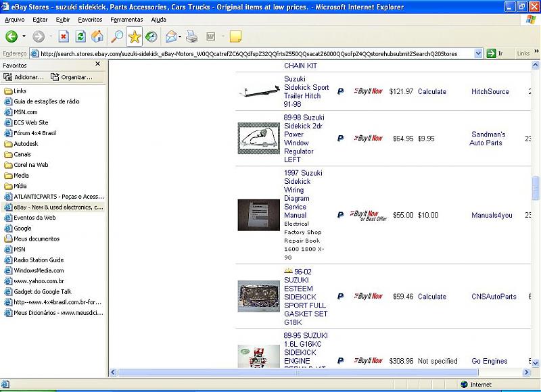Open the Google favorite
This screenshot has width=541, height=392.
(x=18, y=228)
